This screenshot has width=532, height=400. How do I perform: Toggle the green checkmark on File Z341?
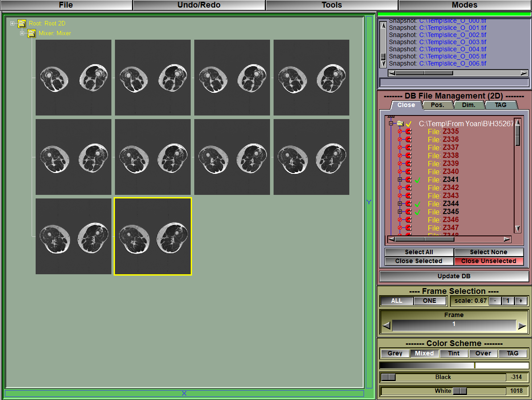coord(417,180)
